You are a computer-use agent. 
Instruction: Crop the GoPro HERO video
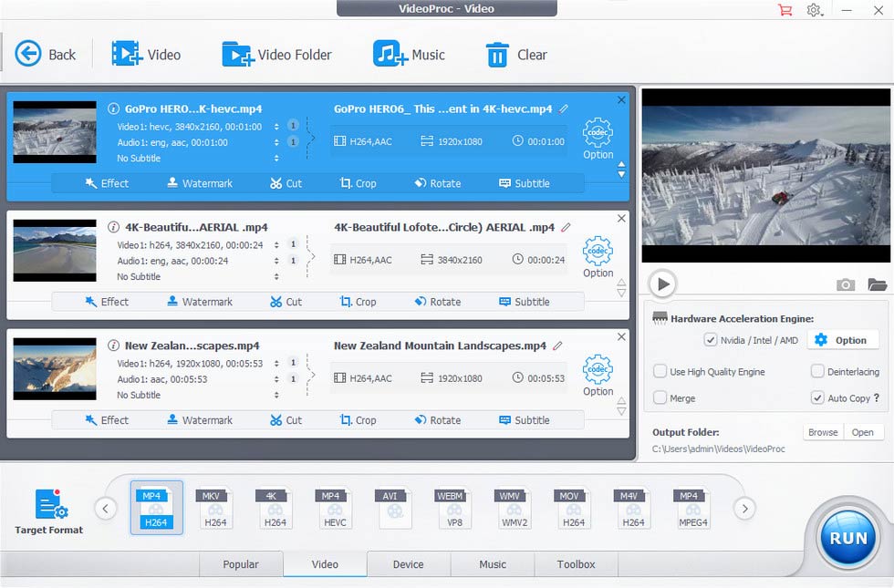click(358, 183)
